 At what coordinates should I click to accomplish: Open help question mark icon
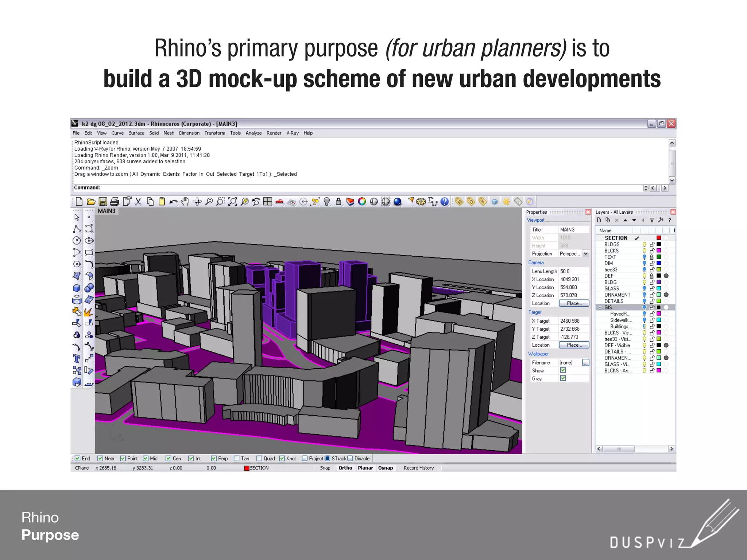coord(444,201)
